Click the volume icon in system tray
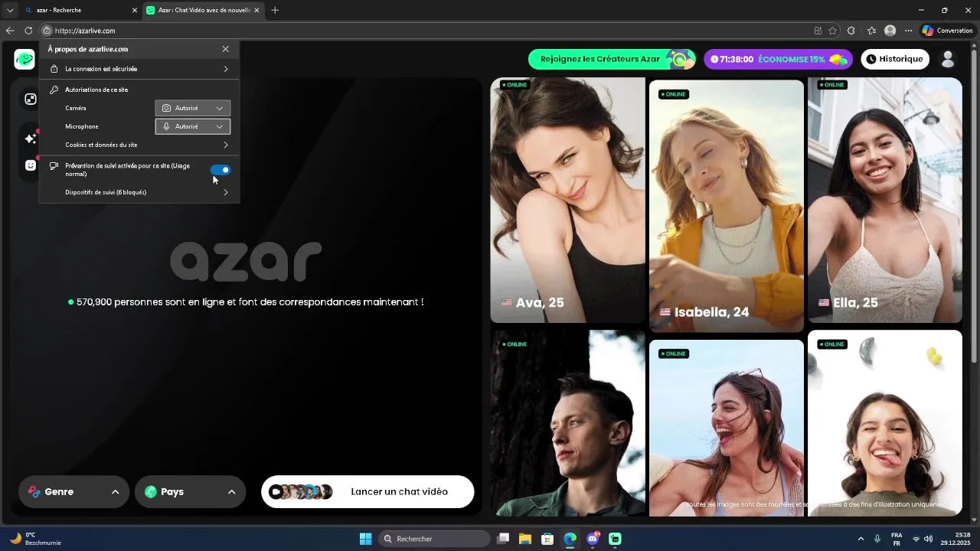This screenshot has width=980, height=551. tap(928, 539)
